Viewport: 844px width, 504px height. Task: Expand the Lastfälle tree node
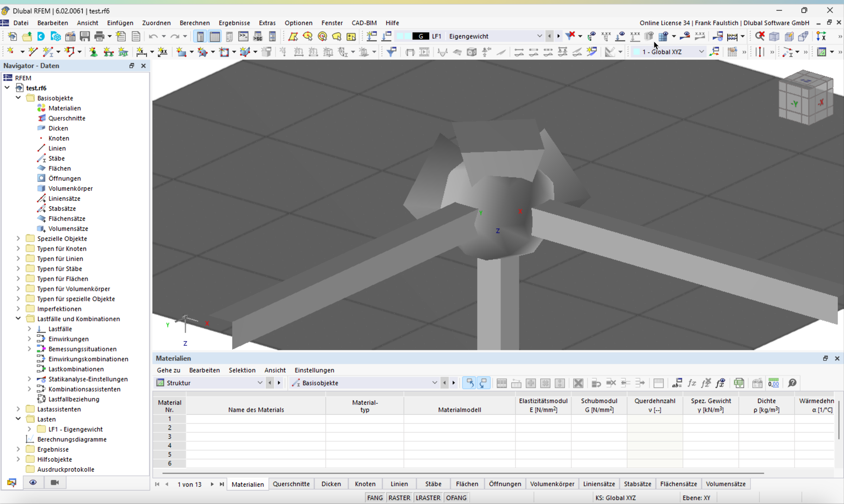coord(30,329)
